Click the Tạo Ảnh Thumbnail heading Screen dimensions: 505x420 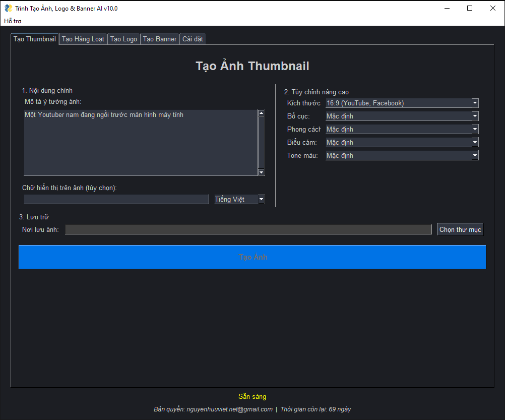[252, 66]
